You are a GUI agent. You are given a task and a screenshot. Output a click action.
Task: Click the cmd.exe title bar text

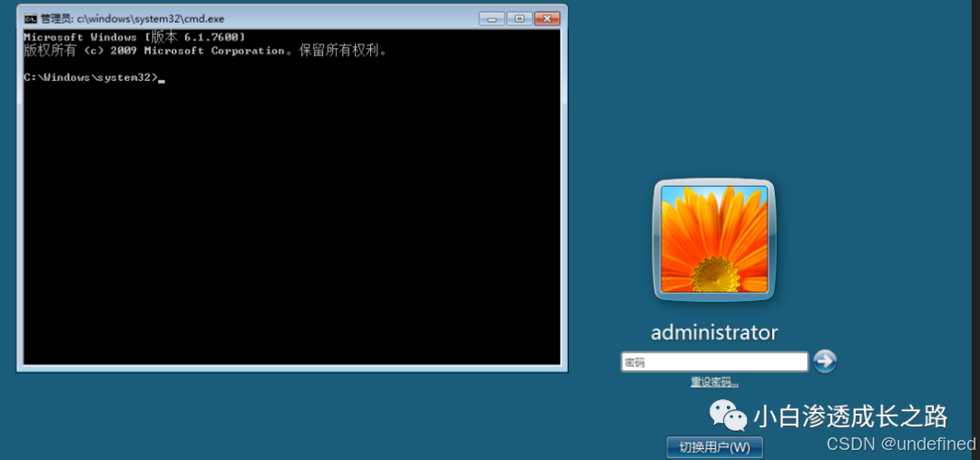132,19
